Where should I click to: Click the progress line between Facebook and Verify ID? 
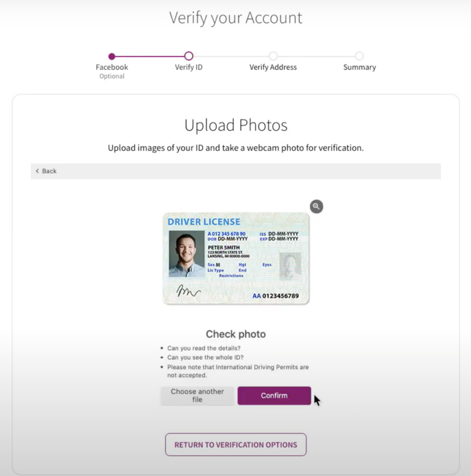[x=150, y=56]
